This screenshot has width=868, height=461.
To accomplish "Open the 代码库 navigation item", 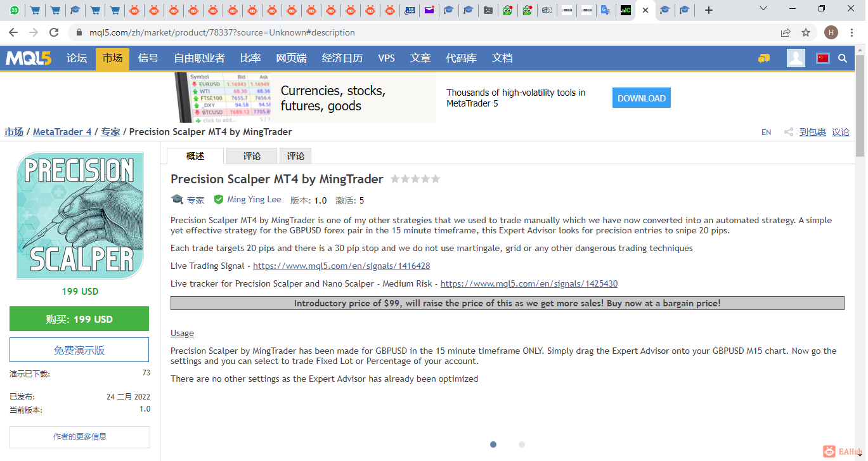I will [462, 58].
